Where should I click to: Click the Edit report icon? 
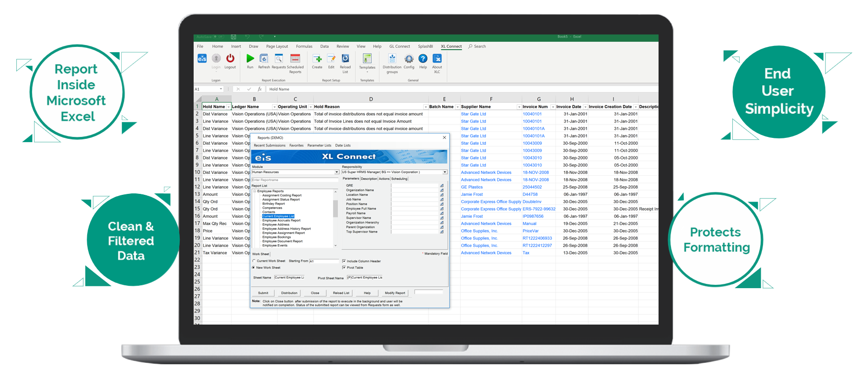331,58
